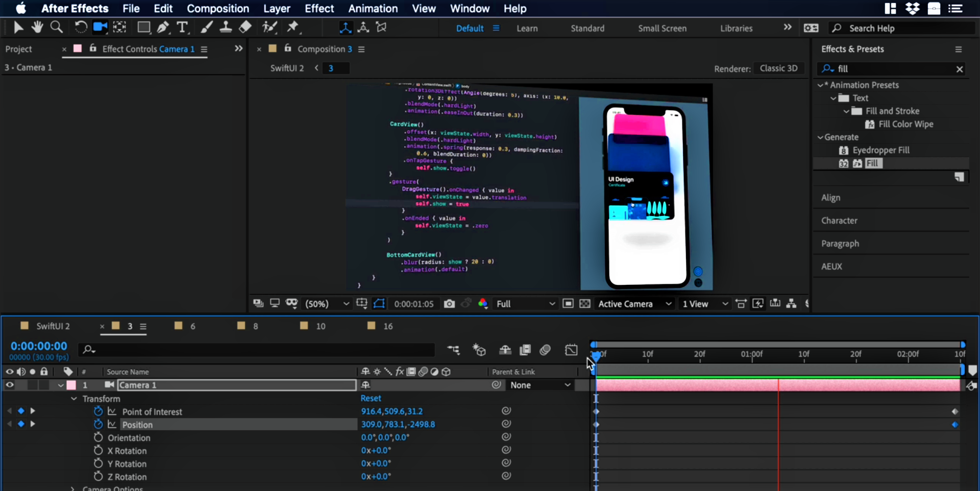Select the Zoom tool in toolbar
The image size is (980, 491).
click(57, 28)
